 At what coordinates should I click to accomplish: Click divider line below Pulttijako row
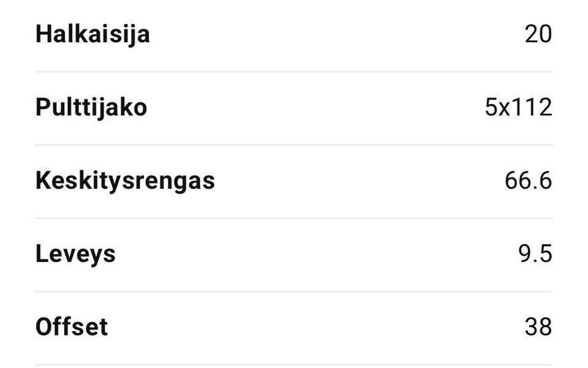click(x=294, y=145)
